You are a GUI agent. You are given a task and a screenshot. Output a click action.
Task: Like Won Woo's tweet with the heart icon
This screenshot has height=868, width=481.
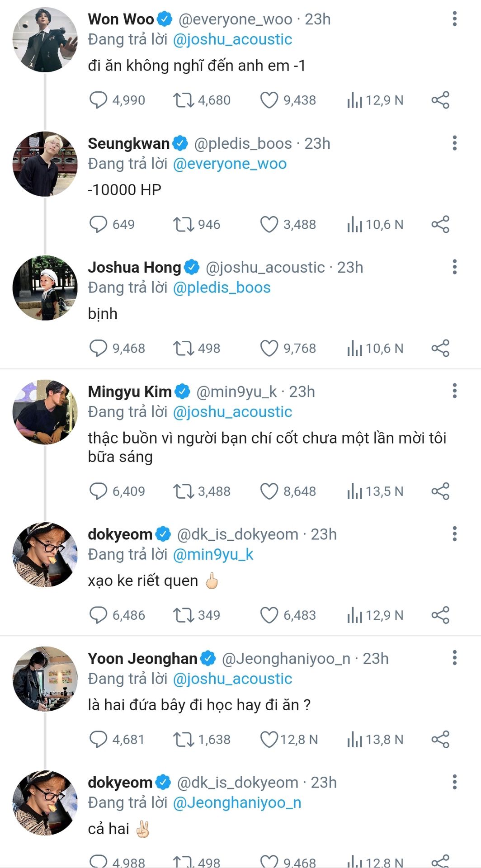pos(269,100)
